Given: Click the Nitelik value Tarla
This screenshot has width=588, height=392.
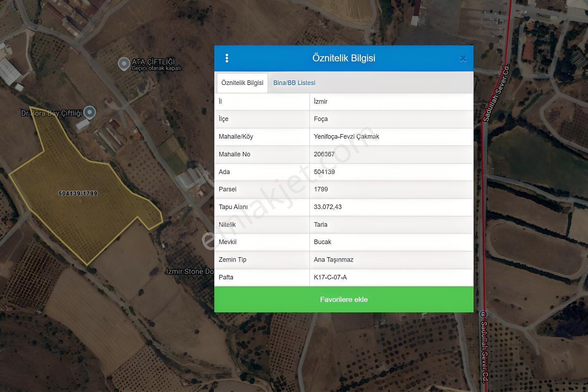Looking at the screenshot, I should [x=391, y=224].
